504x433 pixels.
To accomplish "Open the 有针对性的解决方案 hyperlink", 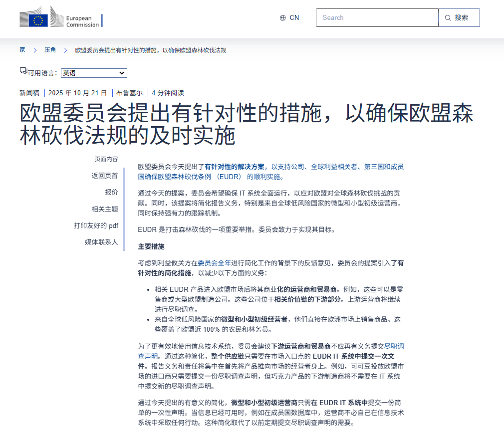I will pyautogui.click(x=235, y=167).
